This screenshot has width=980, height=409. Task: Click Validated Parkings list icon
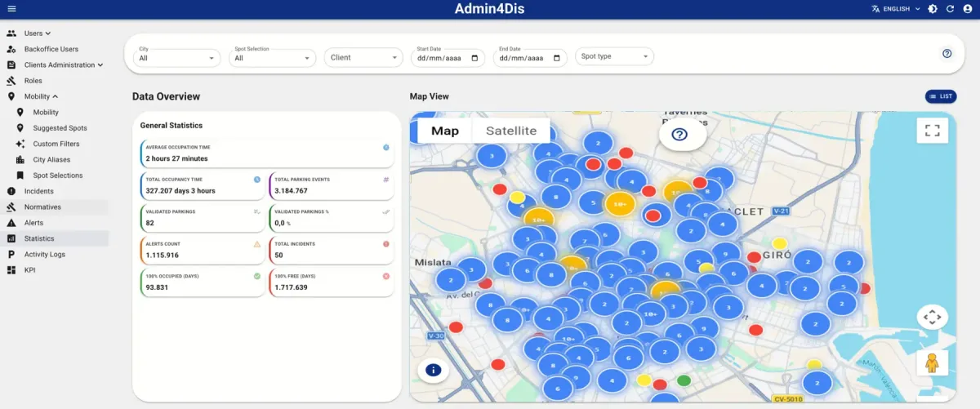pyautogui.click(x=256, y=211)
